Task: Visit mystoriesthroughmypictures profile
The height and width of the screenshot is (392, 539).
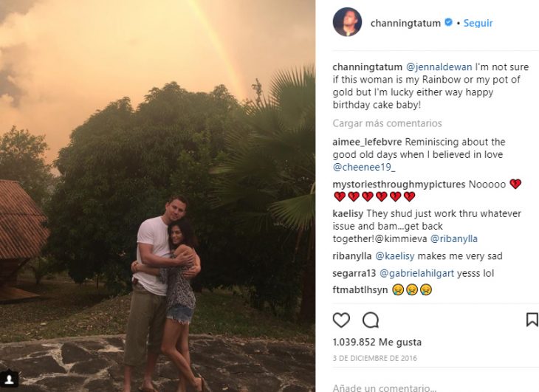Action: (x=399, y=185)
